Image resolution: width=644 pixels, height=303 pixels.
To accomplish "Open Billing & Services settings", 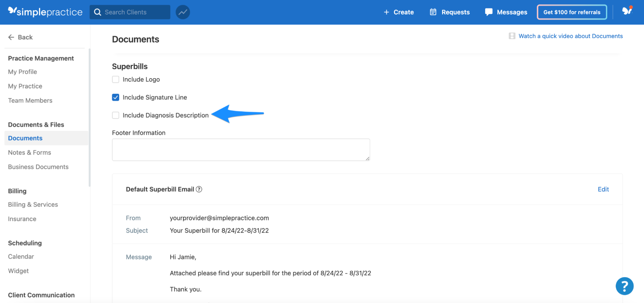I will pos(33,204).
